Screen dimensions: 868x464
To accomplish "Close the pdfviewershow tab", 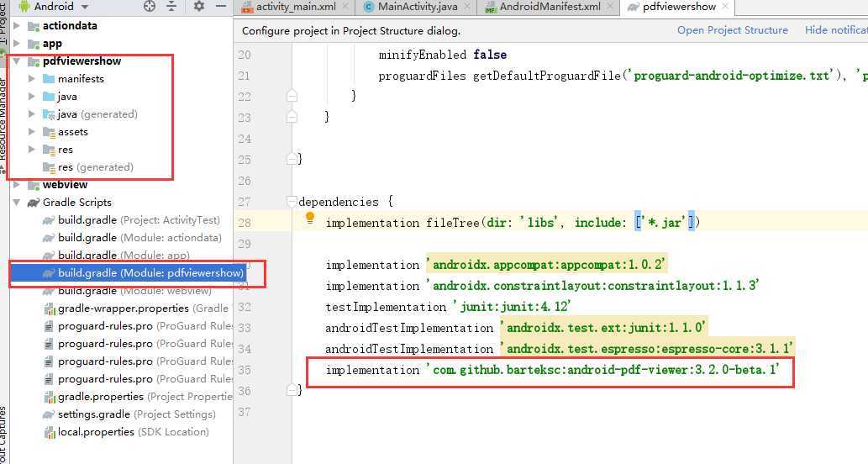I will pyautogui.click(x=725, y=7).
